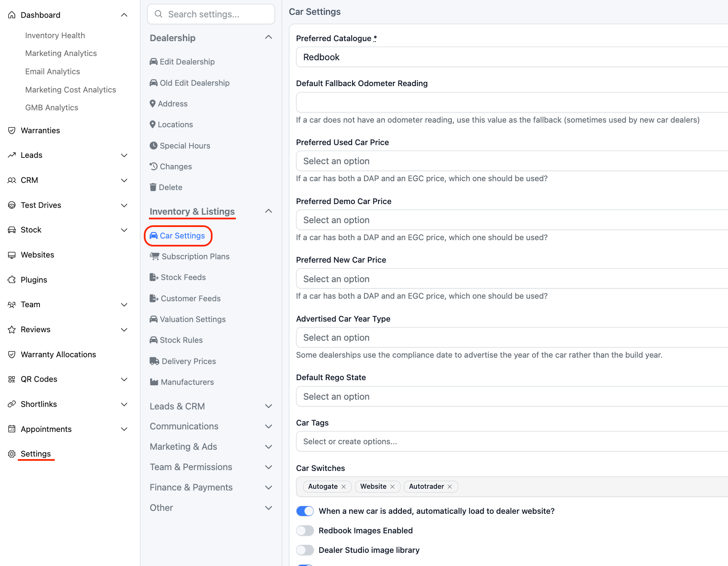Image resolution: width=728 pixels, height=566 pixels.
Task: Click the Special Hours clock icon
Action: click(x=154, y=146)
